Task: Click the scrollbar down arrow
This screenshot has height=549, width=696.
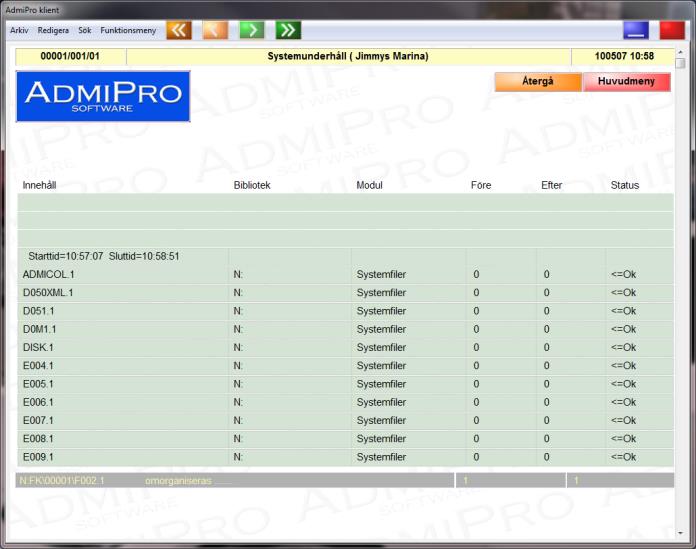Action: 680,533
